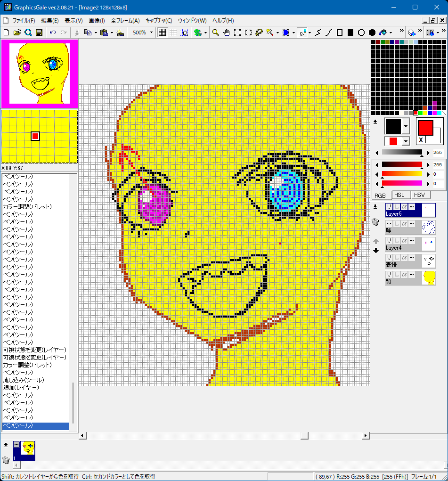Open the 画像(I) menu

tap(97, 21)
